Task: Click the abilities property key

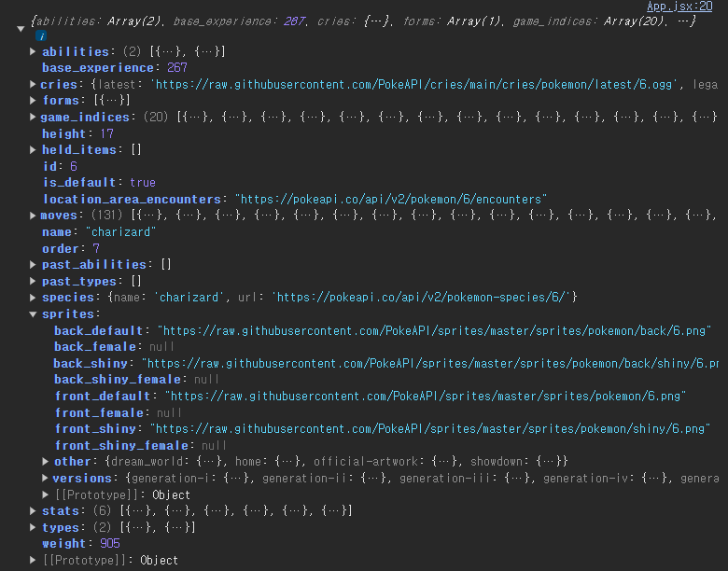Action: [76, 51]
